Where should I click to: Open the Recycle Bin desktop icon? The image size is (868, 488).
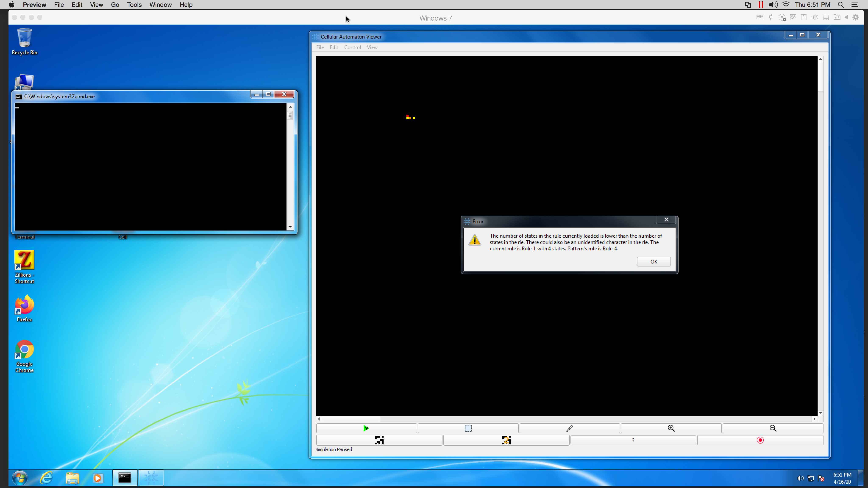pos(24,42)
